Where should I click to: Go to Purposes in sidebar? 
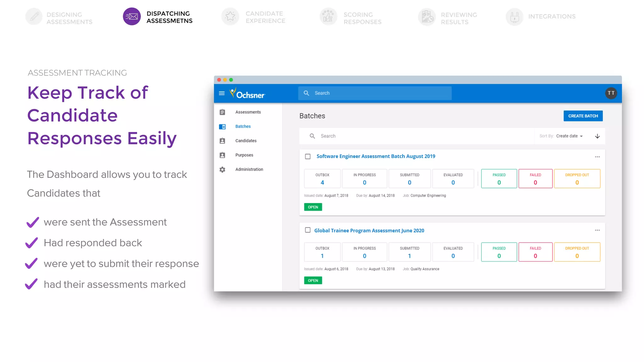(x=244, y=155)
